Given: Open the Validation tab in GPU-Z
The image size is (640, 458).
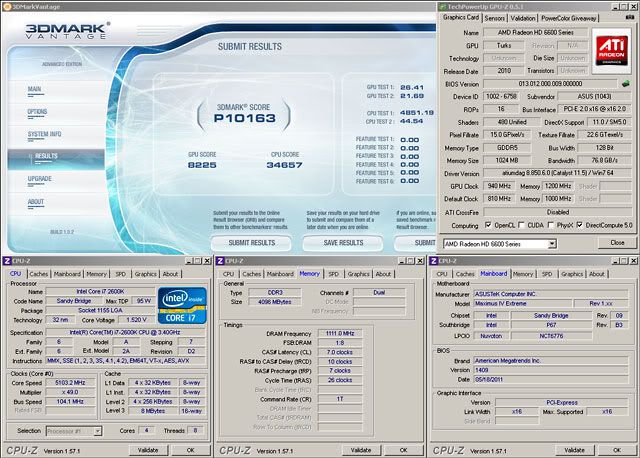Looking at the screenshot, I should (523, 18).
